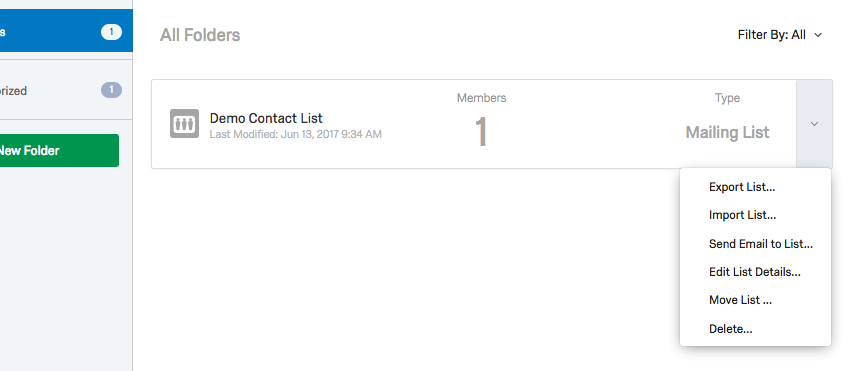Open the Filter By: All dropdown

point(780,35)
